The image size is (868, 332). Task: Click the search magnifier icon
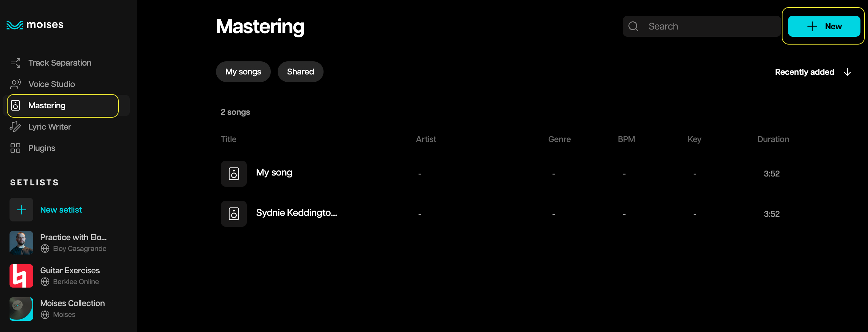click(634, 26)
